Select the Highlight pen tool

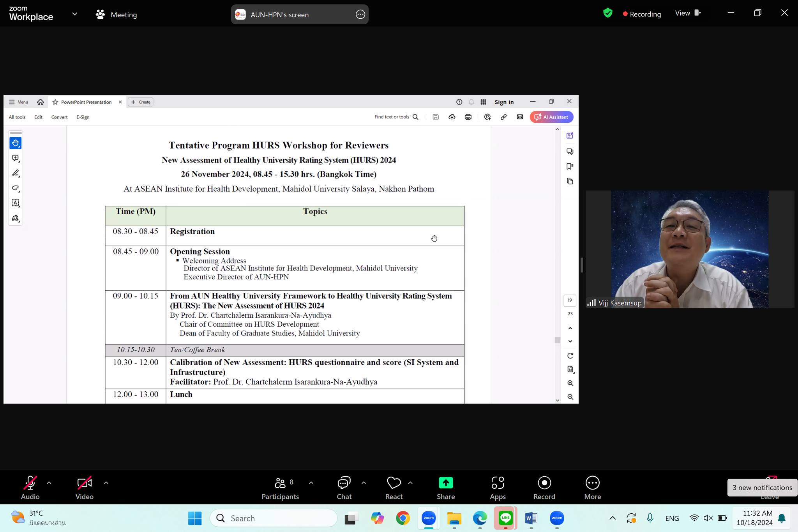[16, 173]
